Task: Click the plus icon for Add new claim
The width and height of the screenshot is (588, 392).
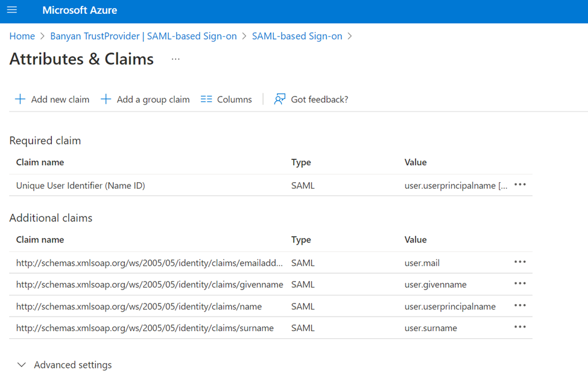Action: (20, 99)
